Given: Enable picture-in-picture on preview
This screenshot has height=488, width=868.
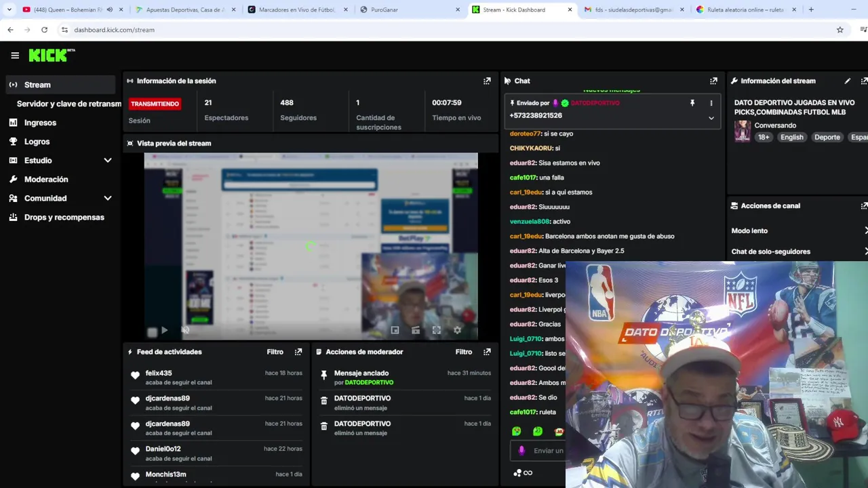Looking at the screenshot, I should coord(395,330).
